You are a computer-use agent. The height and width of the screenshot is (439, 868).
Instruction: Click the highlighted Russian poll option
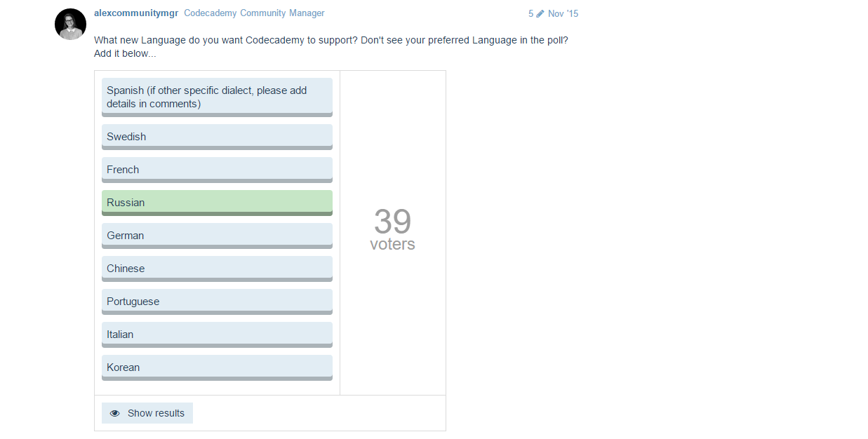[x=217, y=203]
